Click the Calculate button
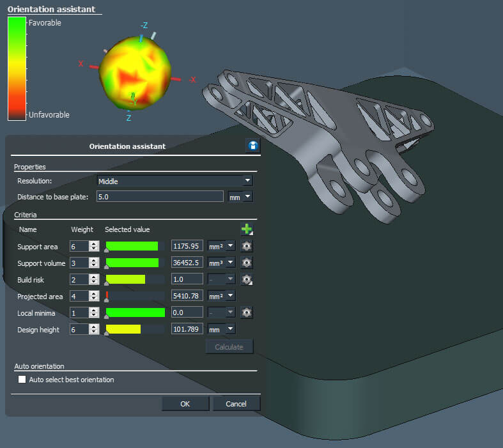This screenshot has height=448, width=503. point(229,347)
